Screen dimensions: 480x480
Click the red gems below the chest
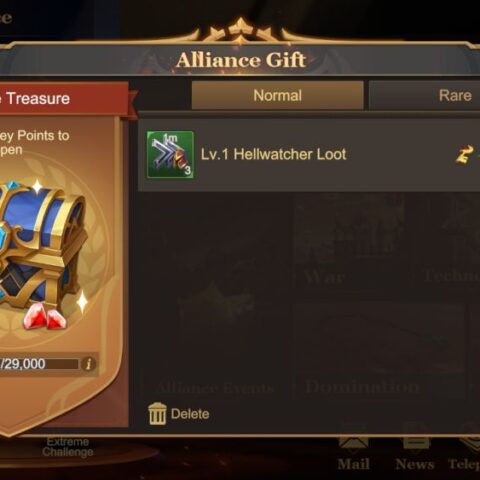(x=45, y=317)
